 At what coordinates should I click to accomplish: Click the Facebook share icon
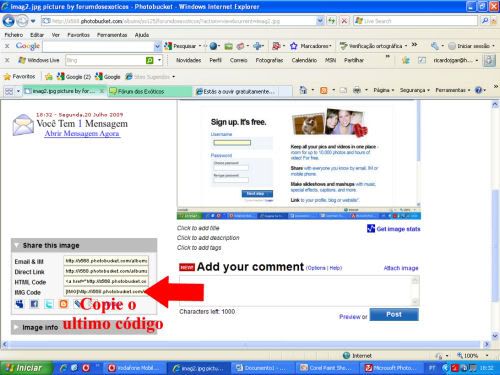34,304
